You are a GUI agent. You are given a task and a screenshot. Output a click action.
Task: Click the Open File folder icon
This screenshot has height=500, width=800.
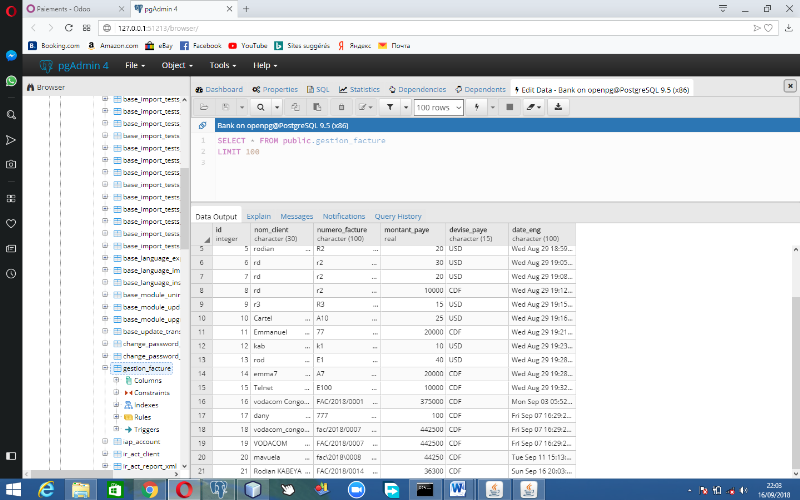204,107
